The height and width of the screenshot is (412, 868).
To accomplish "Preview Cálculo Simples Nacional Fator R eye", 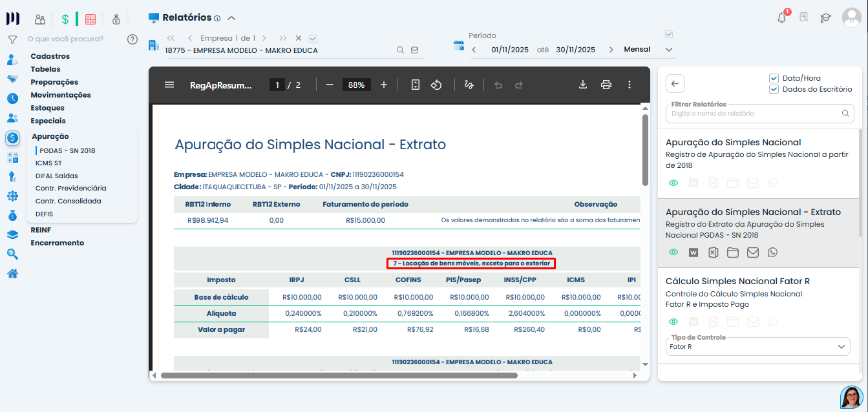I will click(673, 322).
